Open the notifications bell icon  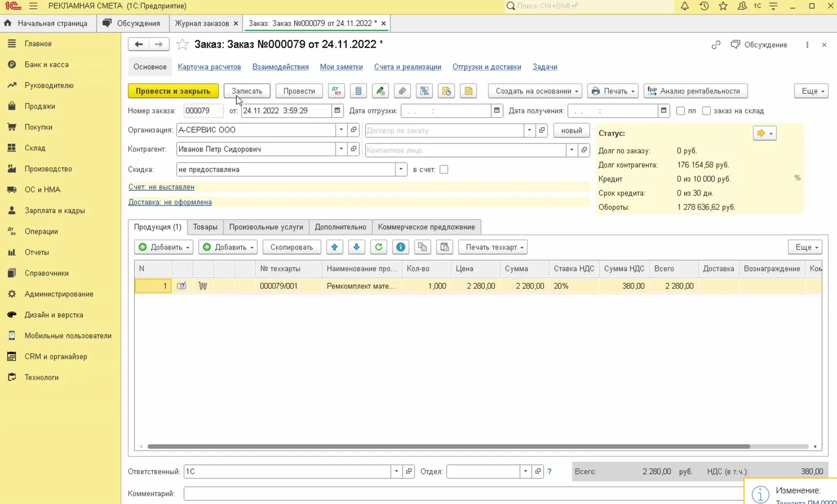coord(685,6)
